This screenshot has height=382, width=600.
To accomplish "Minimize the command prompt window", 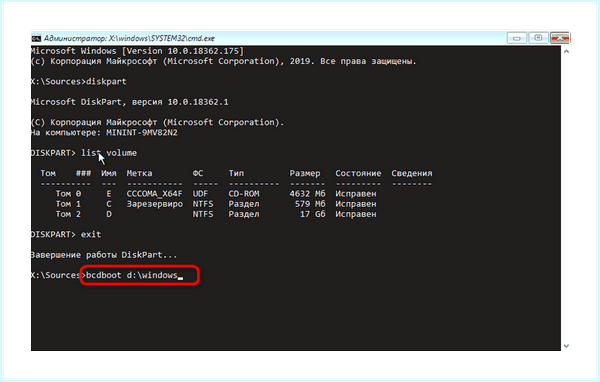I will pos(517,38).
